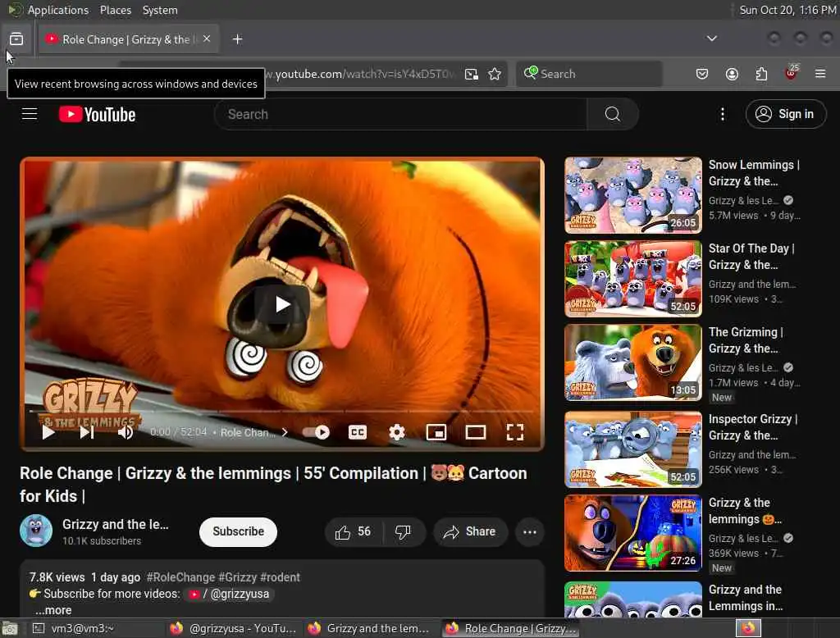The image size is (840, 638).
Task: Close the Role Change browser tab
Action: coord(207,39)
